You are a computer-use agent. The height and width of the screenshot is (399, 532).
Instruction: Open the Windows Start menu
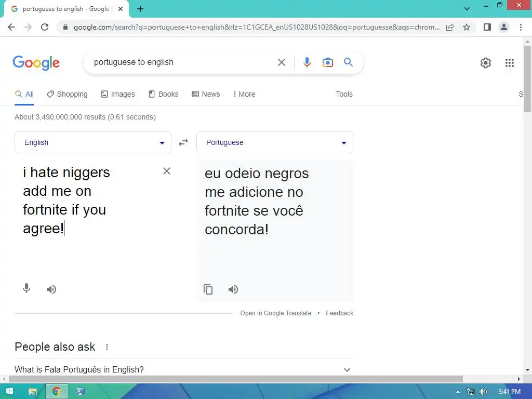pos(9,391)
